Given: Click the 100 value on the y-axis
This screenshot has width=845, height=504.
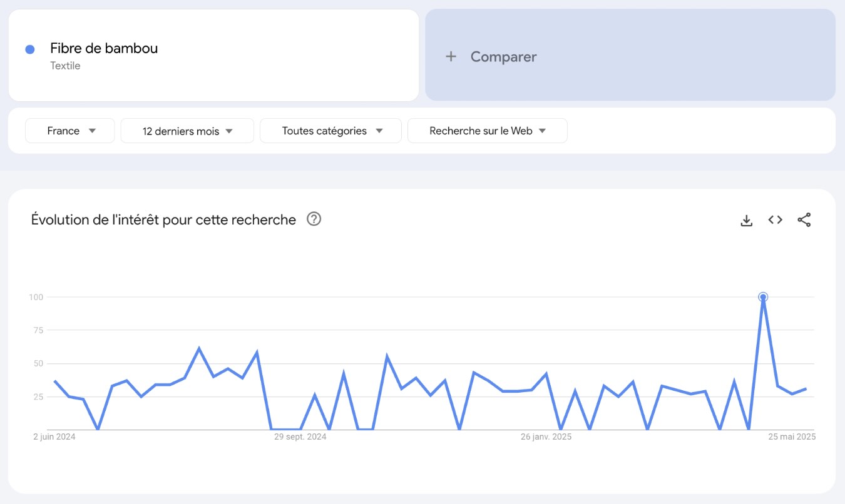Looking at the screenshot, I should pos(36,297).
